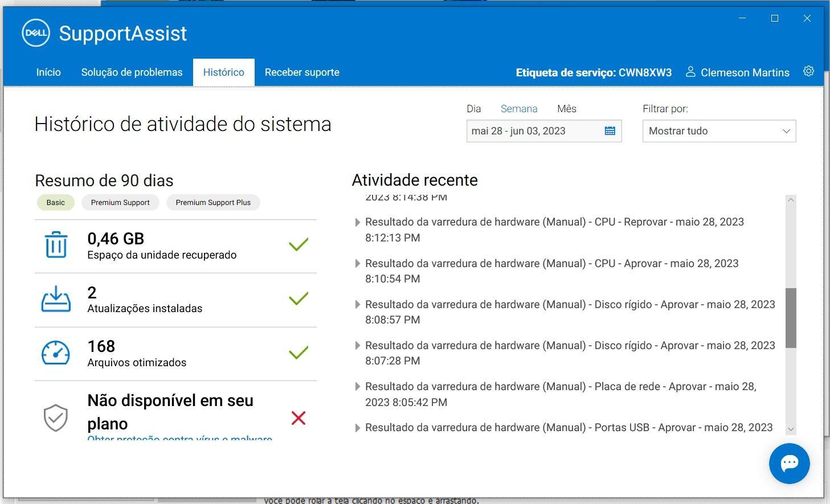This screenshot has width=830, height=504.
Task: Maximize the SupportAssist window
Action: (775, 18)
